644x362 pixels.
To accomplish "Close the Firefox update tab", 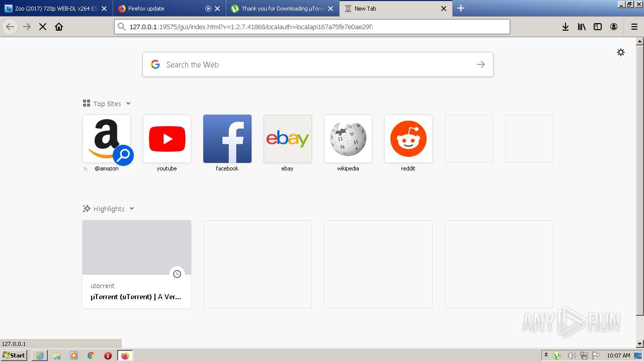I will 217,9.
